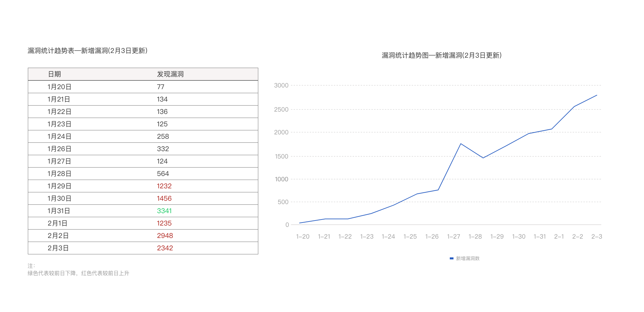This screenshot has height=312, width=644.
Task: Select the 日期 column header
Action: (54, 74)
